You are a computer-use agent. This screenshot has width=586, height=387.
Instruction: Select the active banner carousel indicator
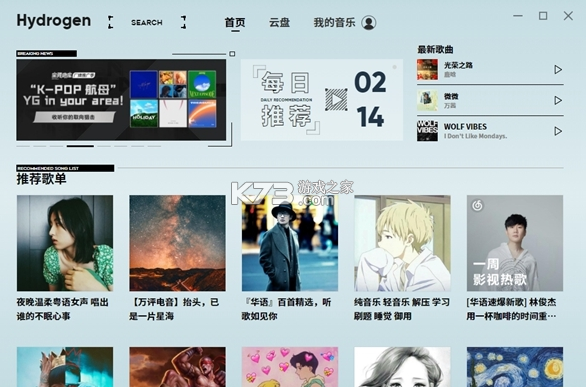pos(80,146)
